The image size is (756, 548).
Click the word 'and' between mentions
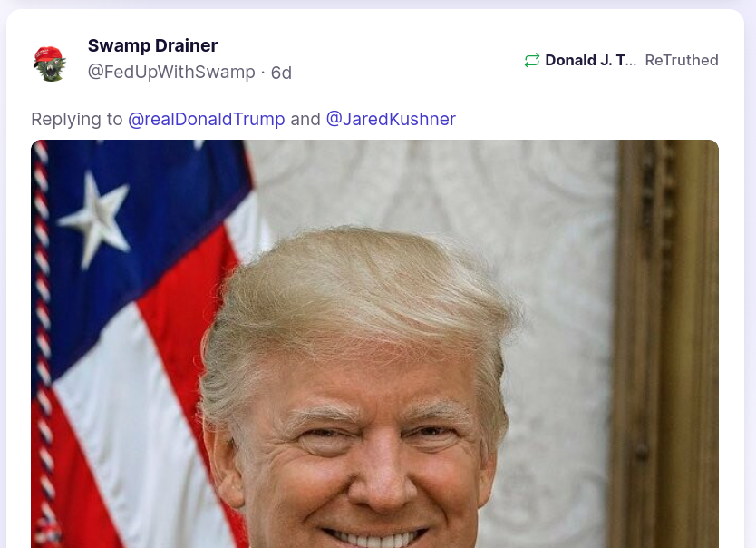tap(305, 119)
